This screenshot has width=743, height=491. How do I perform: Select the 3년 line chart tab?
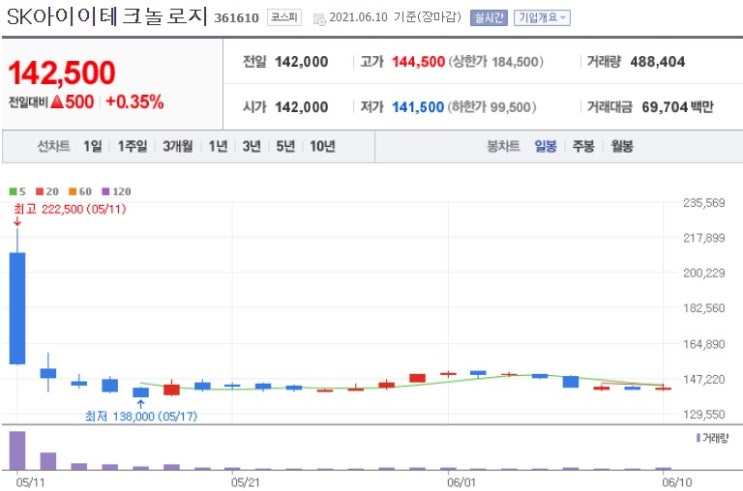tap(252, 146)
